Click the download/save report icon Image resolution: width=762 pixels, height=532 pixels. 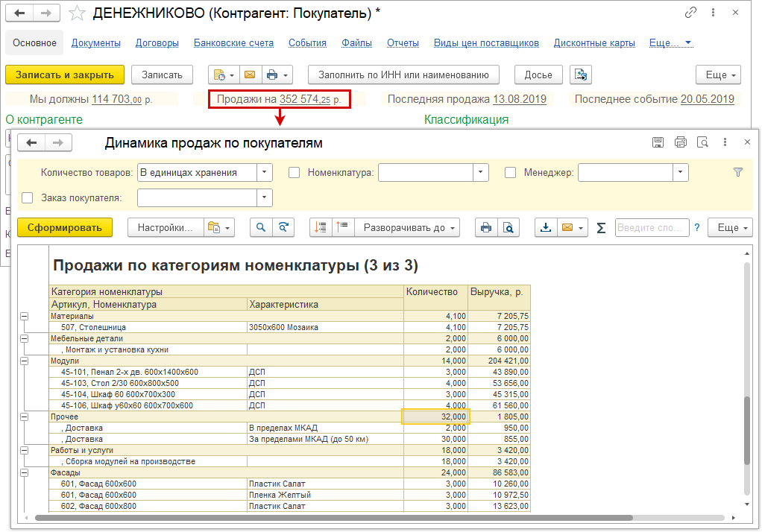point(546,228)
